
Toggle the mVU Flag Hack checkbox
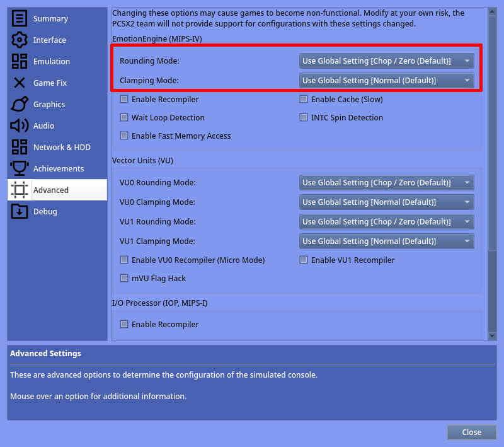pos(124,279)
